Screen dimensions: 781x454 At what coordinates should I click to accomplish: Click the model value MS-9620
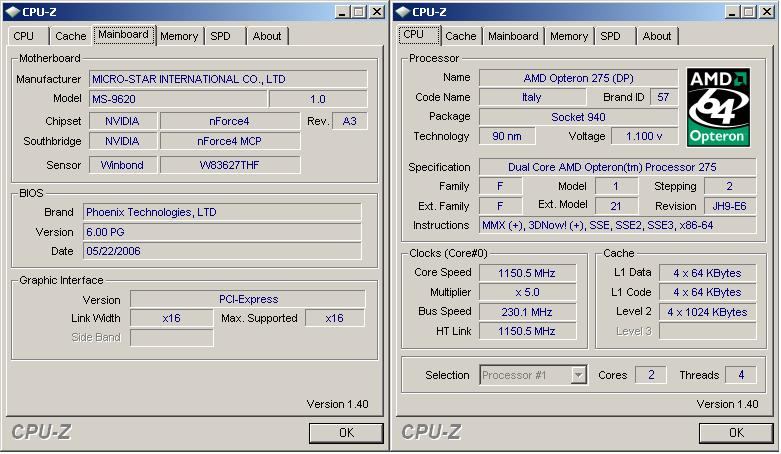(178, 99)
